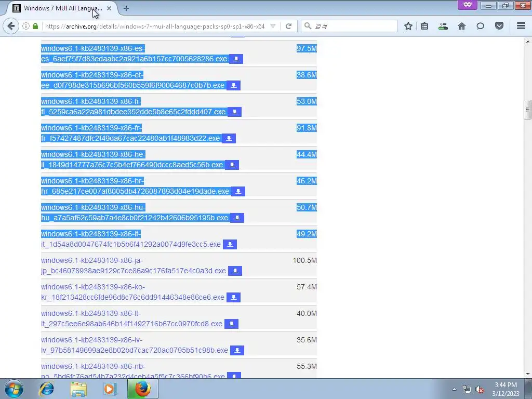Open the network tray icon
This screenshot has height=399, width=532.
coord(467,390)
